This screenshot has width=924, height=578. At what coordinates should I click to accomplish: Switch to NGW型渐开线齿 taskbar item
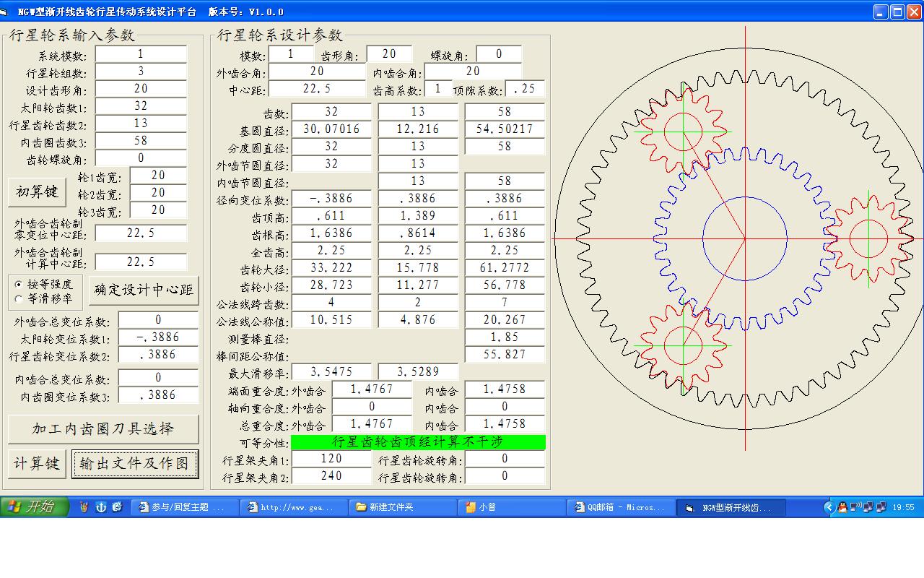click(x=729, y=508)
